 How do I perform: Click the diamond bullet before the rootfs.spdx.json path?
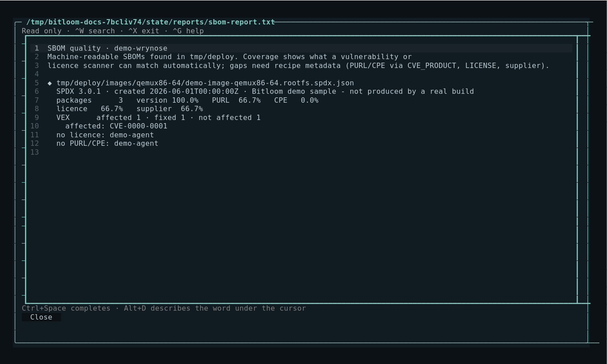coord(50,83)
